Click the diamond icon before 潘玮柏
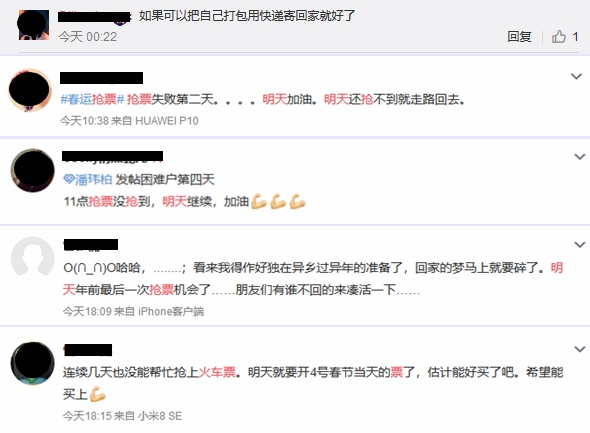Screen dimensions: 590x433 coord(68,179)
